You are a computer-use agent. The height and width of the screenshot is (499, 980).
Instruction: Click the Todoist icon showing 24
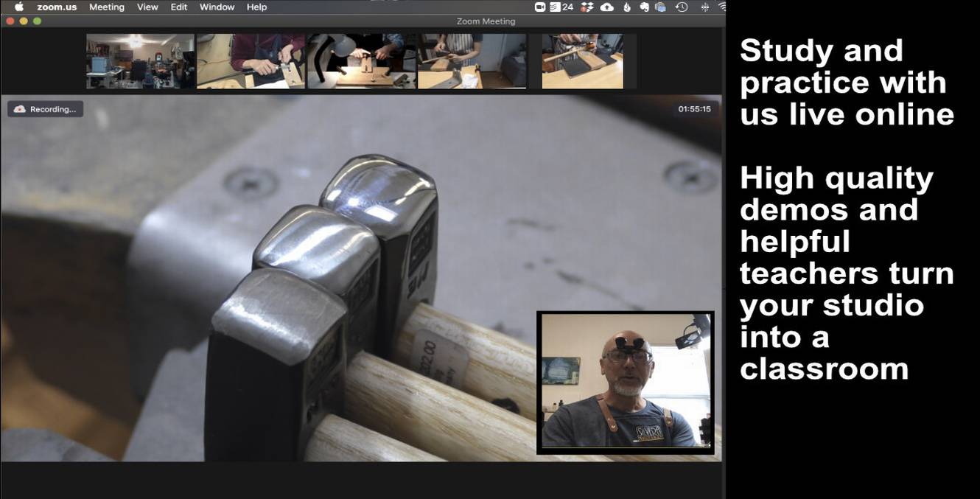(x=561, y=7)
